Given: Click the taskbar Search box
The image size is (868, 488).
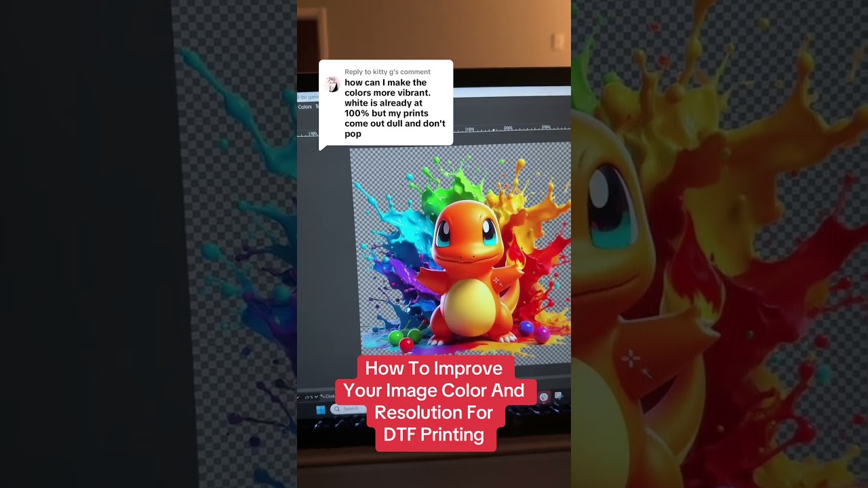Looking at the screenshot, I should [350, 409].
